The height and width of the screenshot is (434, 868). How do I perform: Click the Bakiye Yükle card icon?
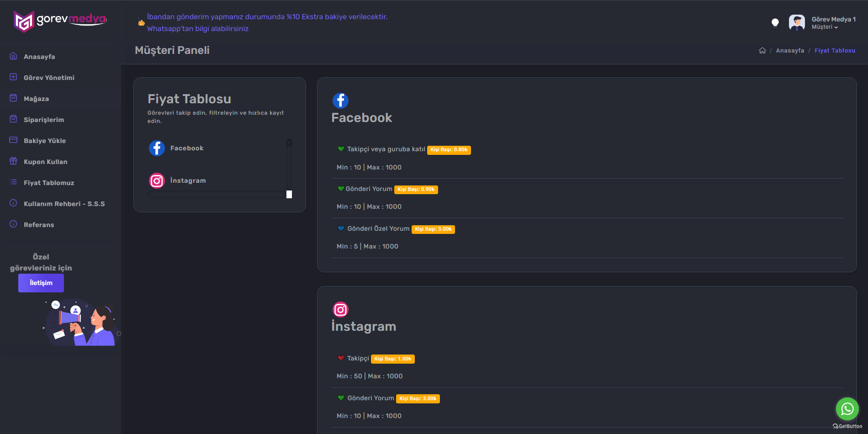[x=13, y=140]
